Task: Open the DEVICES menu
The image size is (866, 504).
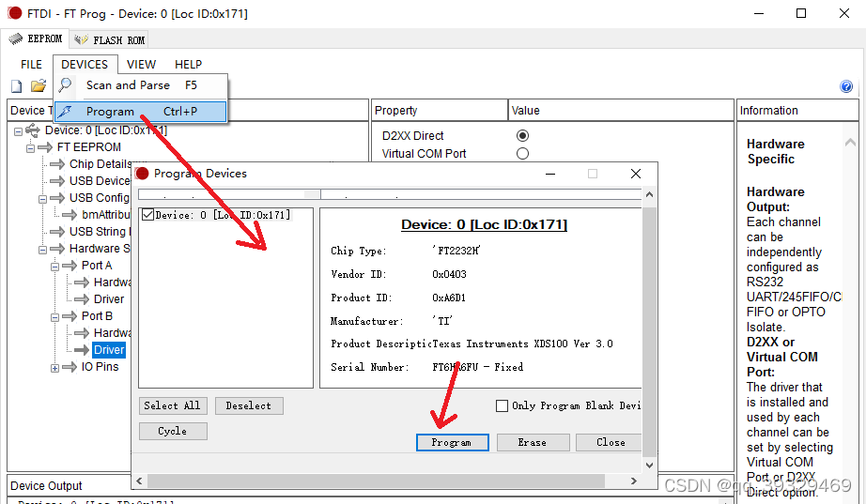Action: pyautogui.click(x=85, y=64)
